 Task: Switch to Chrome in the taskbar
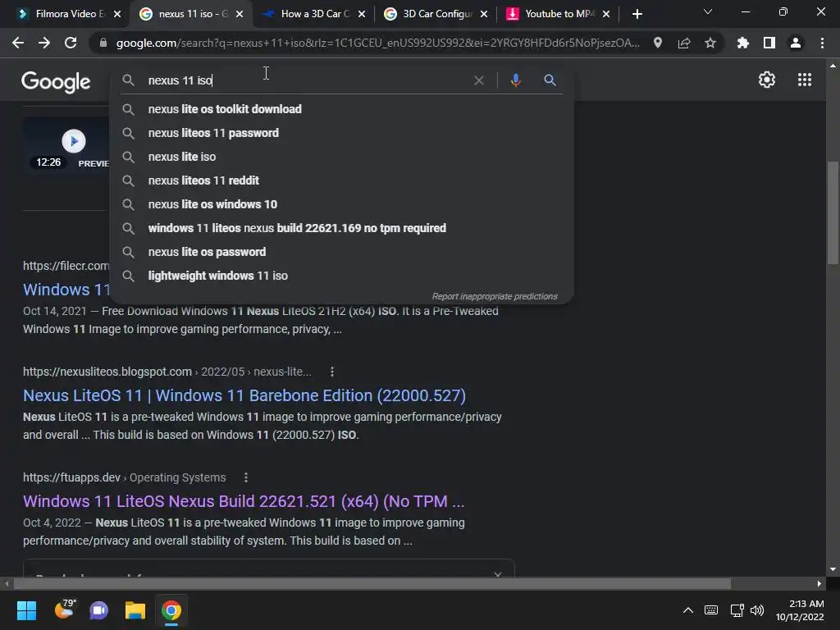coord(171,610)
